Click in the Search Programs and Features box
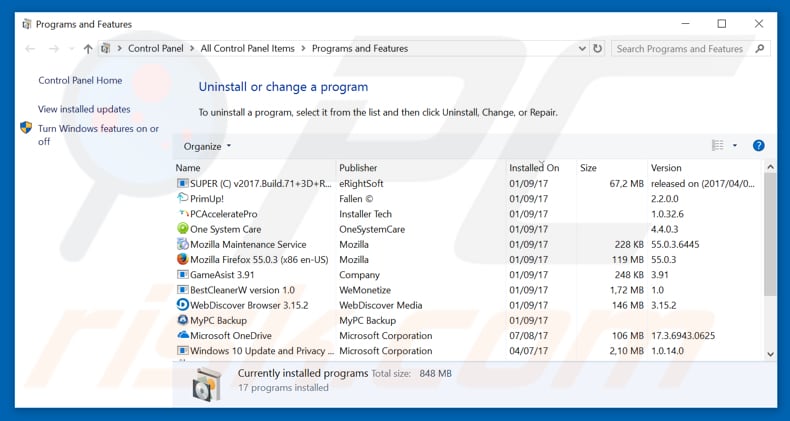This screenshot has height=421, width=790. (x=680, y=49)
